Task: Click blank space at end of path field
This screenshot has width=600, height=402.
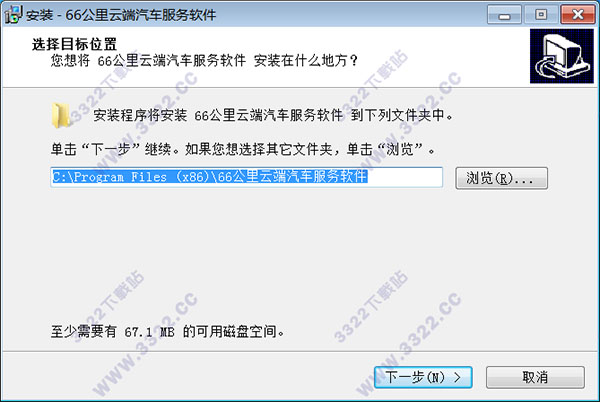Action: pos(404,177)
